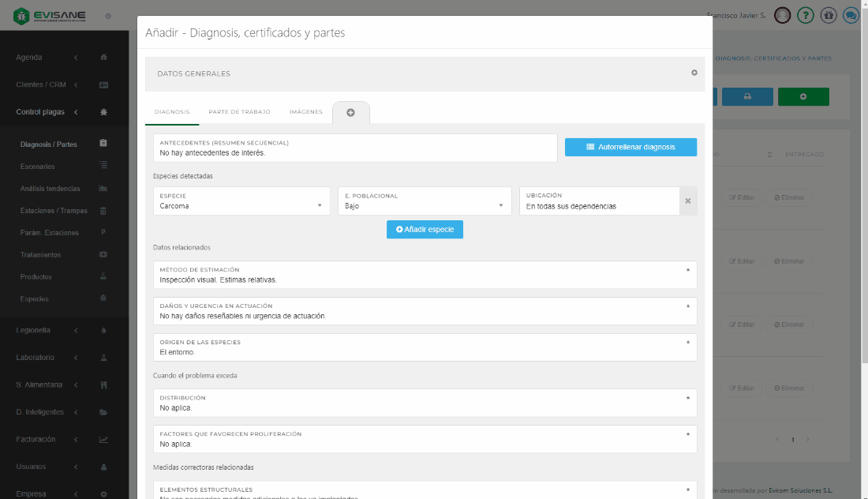Open Estaciones / Trampas in sidebar

(x=54, y=211)
